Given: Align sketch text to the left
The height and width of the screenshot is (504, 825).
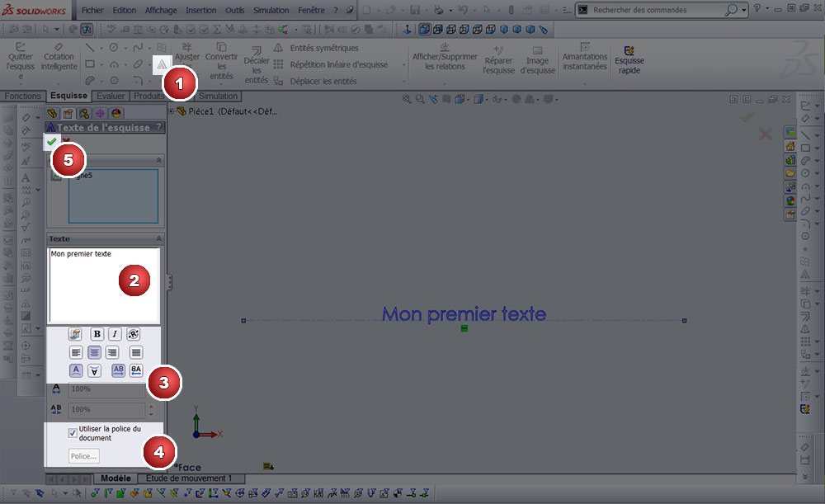Looking at the screenshot, I should click(76, 352).
